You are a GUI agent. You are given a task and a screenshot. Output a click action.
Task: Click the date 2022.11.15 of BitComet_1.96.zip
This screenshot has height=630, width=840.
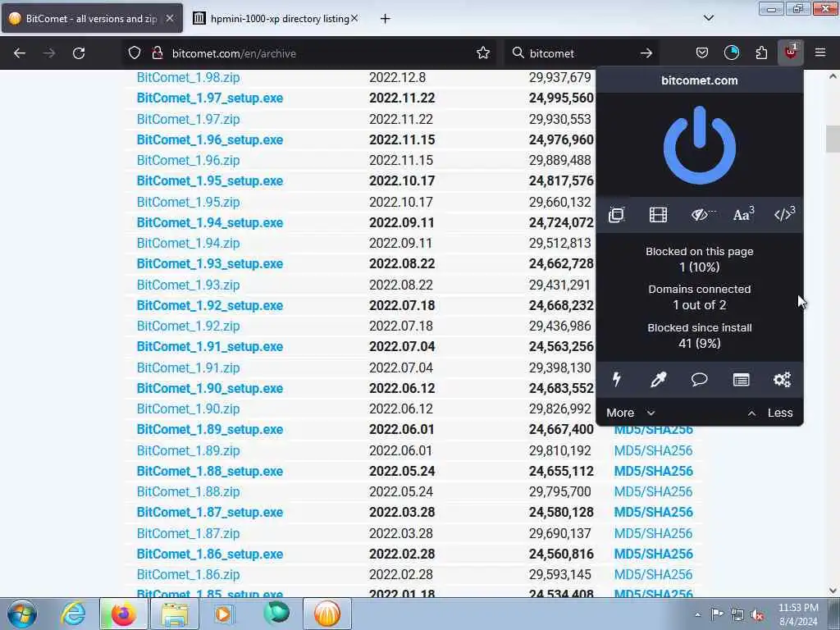click(400, 160)
